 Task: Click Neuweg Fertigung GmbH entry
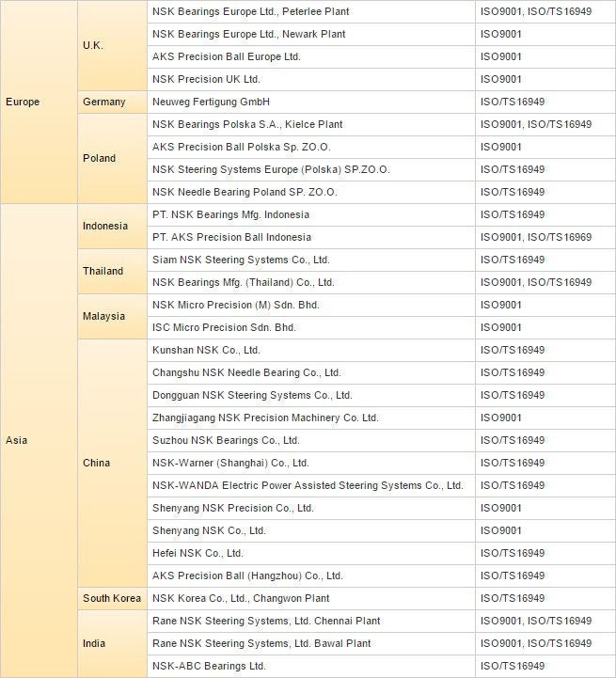(x=211, y=102)
